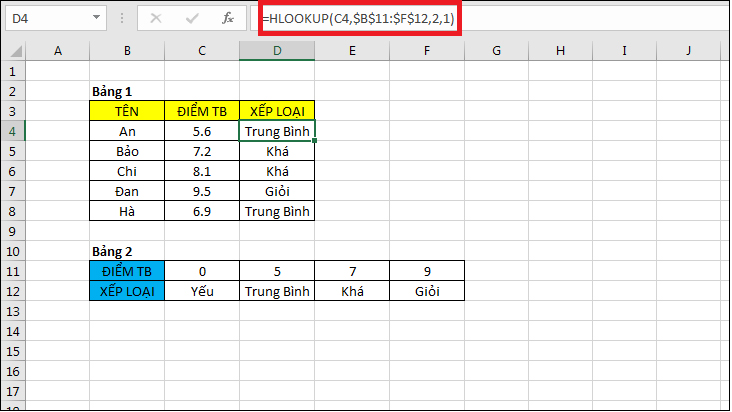Select row 3 header
The width and height of the screenshot is (732, 412).
pyautogui.click(x=12, y=110)
